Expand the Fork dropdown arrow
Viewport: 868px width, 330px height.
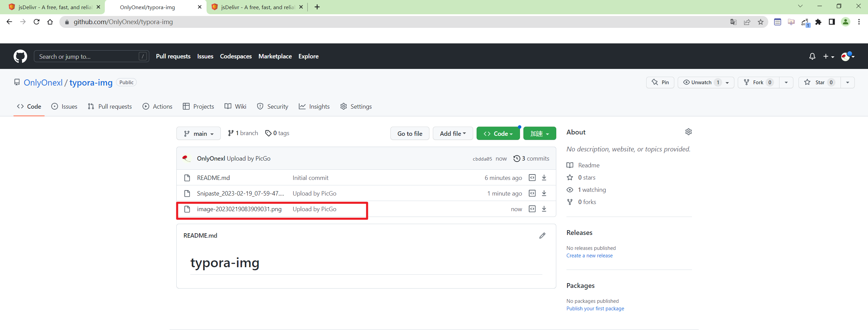(786, 82)
